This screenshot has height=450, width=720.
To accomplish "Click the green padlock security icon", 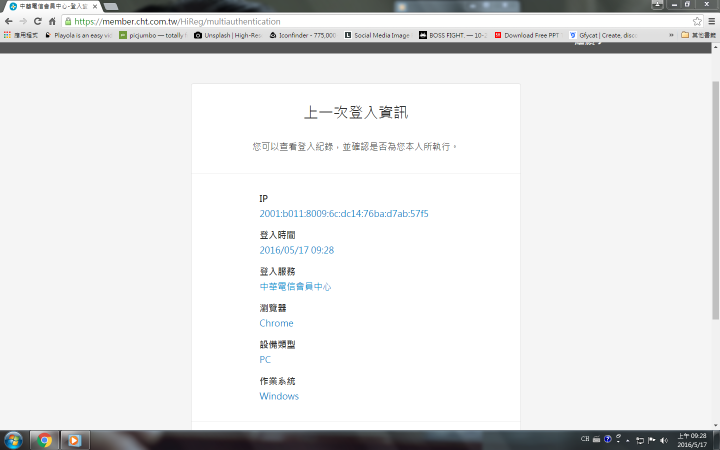I will click(x=68, y=21).
